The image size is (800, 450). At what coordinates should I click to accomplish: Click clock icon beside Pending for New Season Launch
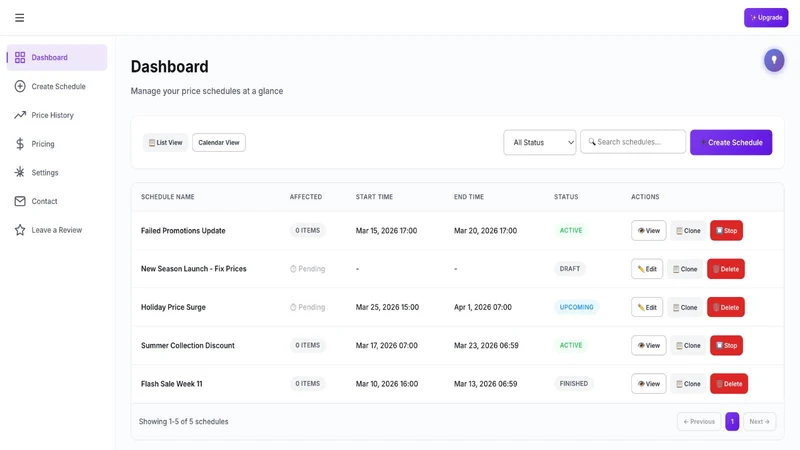[x=293, y=269]
